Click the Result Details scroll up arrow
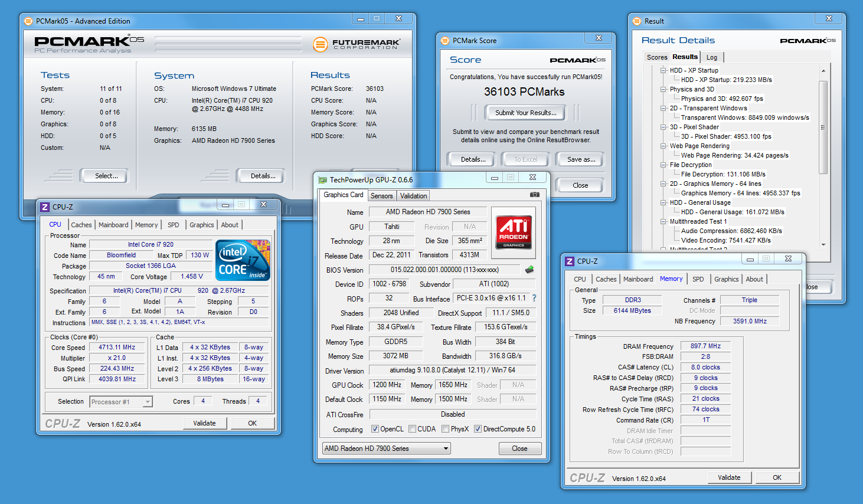Screen dimensions: 863x504 [823, 71]
